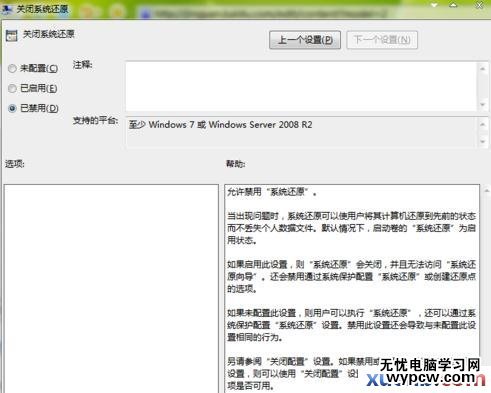Click the comment box scroll up arrow
The width and height of the screenshot is (491, 393).
pos(482,69)
